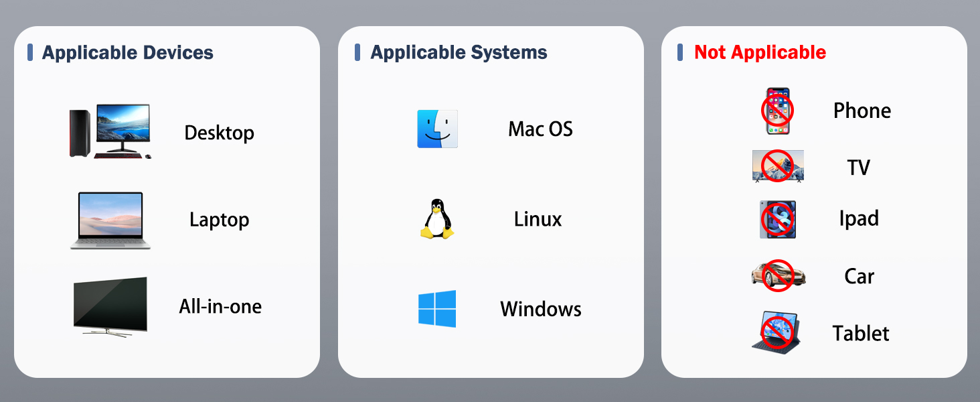The width and height of the screenshot is (980, 402).
Task: Click the "All-in-one" text label
Action: coord(220,307)
